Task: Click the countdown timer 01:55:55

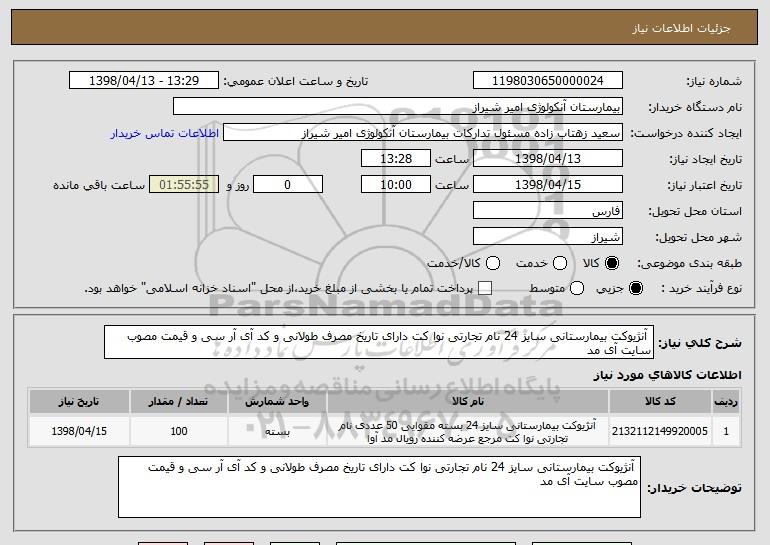Action: pos(184,185)
